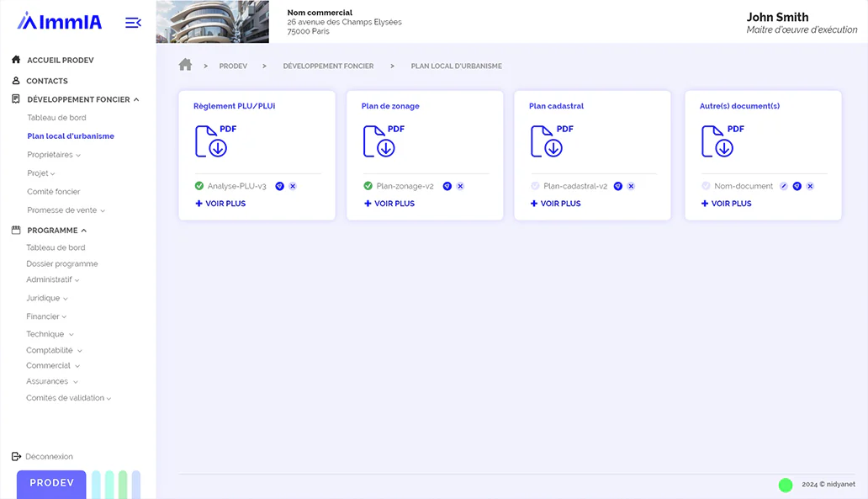This screenshot has width=868, height=499.
Task: Click the shield icon next to Plan-zonage-v2
Action: click(447, 186)
